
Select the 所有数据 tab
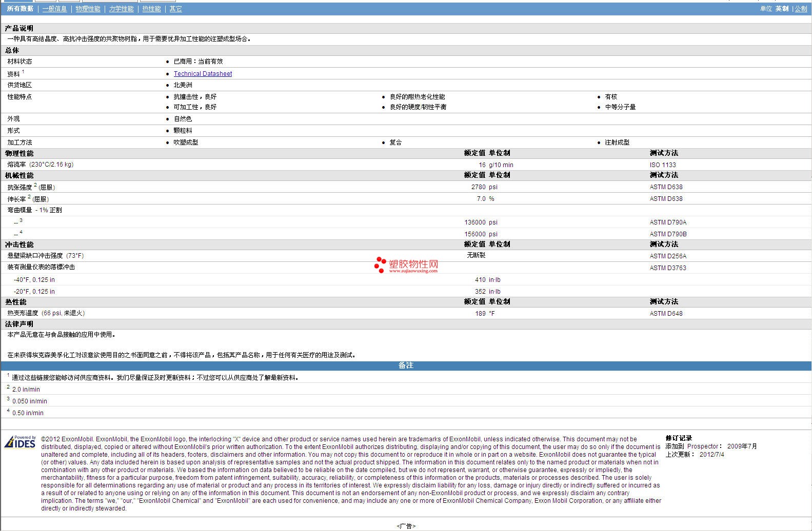point(20,9)
